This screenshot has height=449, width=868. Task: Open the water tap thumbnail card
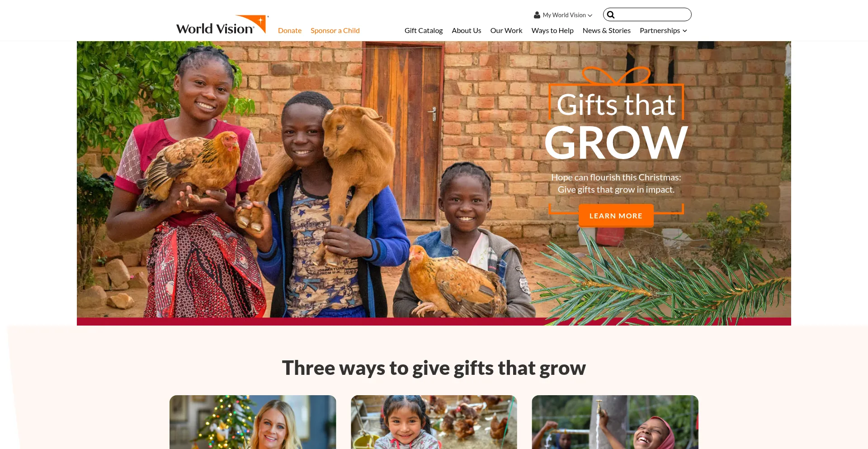[x=615, y=422]
